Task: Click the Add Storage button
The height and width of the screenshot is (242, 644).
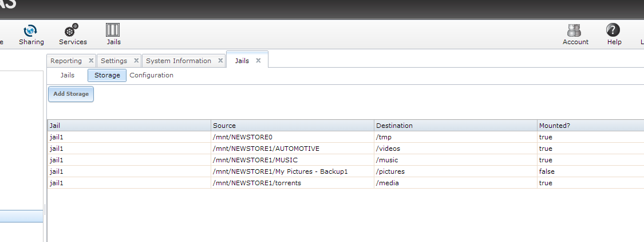Action: [71, 94]
